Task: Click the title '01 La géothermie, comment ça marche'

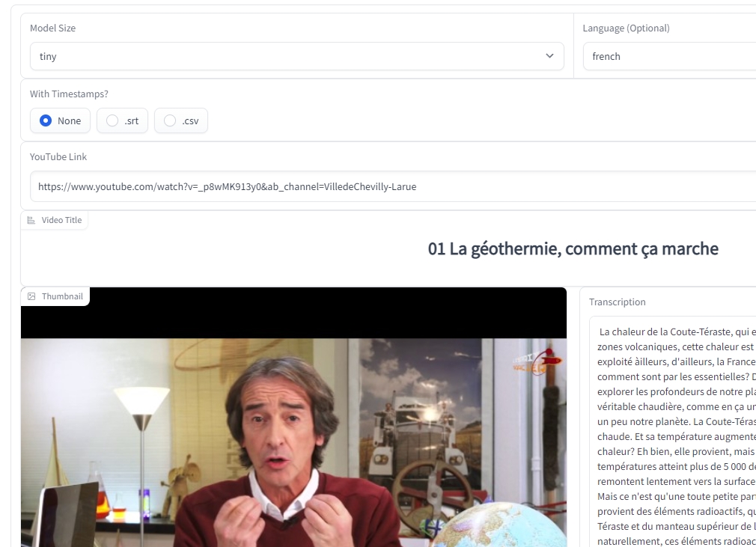Action: click(x=573, y=248)
